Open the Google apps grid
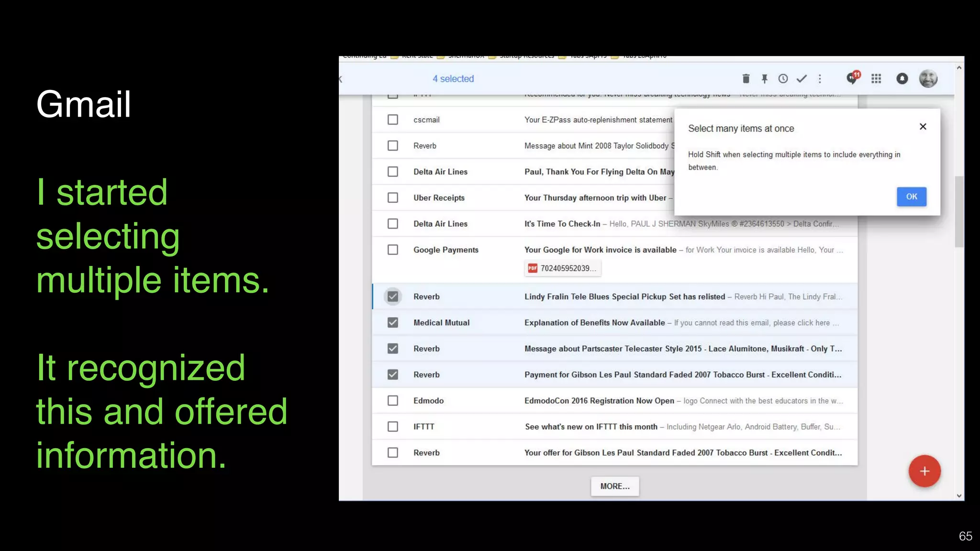 point(876,79)
